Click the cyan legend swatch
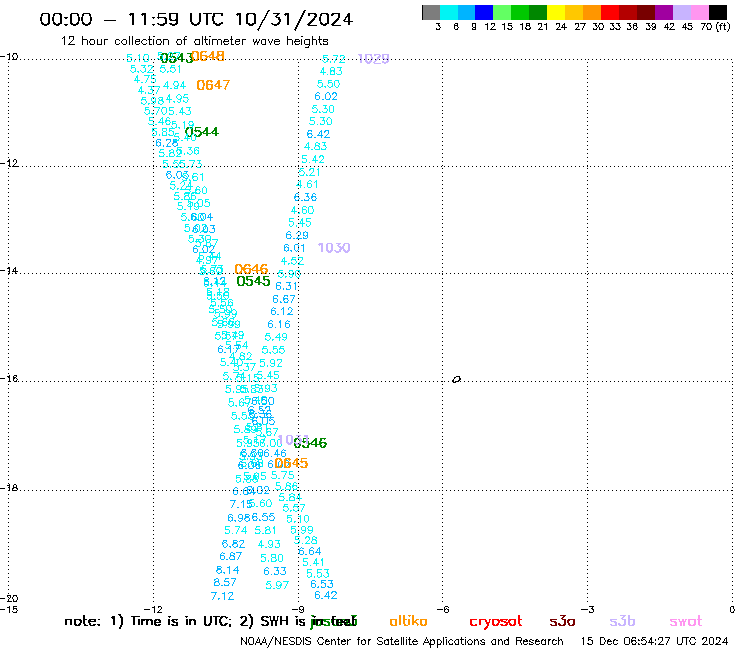 [448, 12]
